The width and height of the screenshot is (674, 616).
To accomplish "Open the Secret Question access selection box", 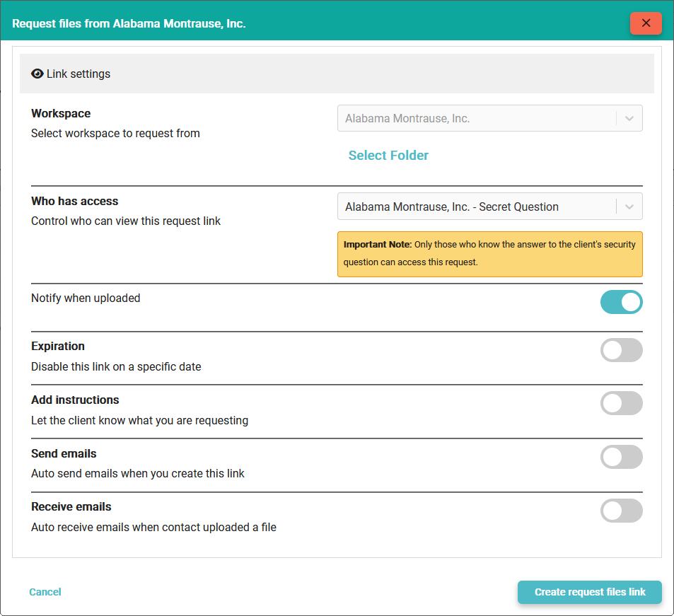I will (x=477, y=207).
